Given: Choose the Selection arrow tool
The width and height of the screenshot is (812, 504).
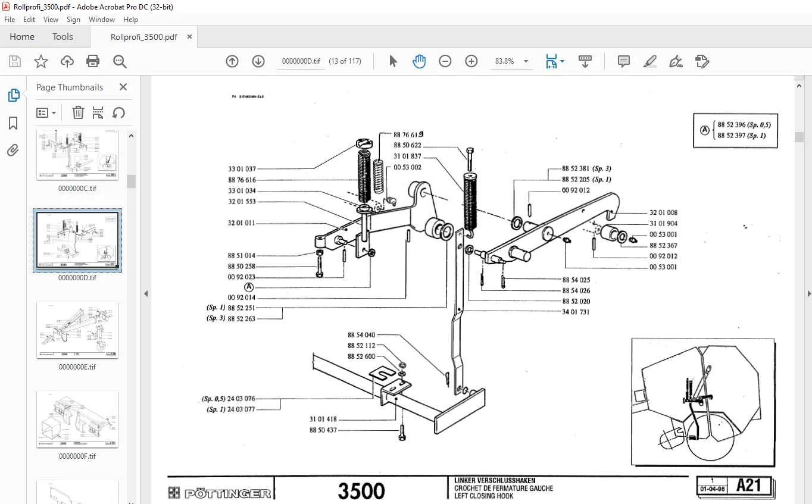Looking at the screenshot, I should pos(393,61).
